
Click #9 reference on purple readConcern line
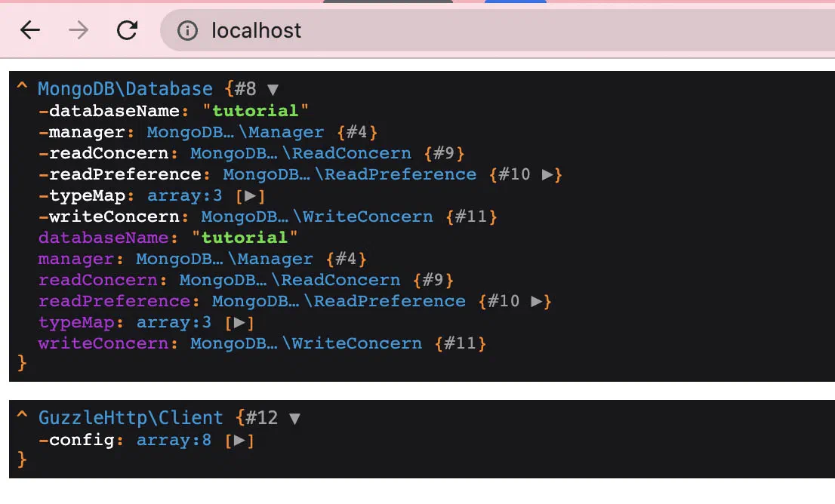pos(433,280)
